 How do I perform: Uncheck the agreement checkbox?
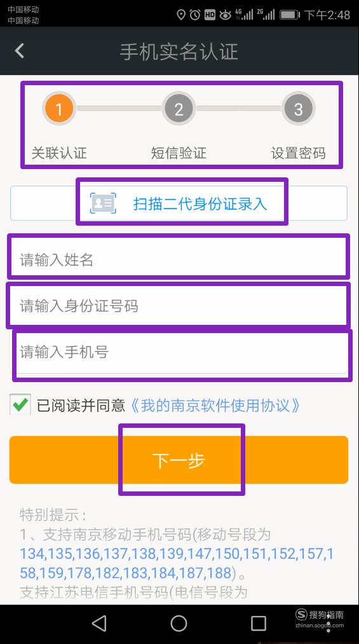(x=20, y=404)
